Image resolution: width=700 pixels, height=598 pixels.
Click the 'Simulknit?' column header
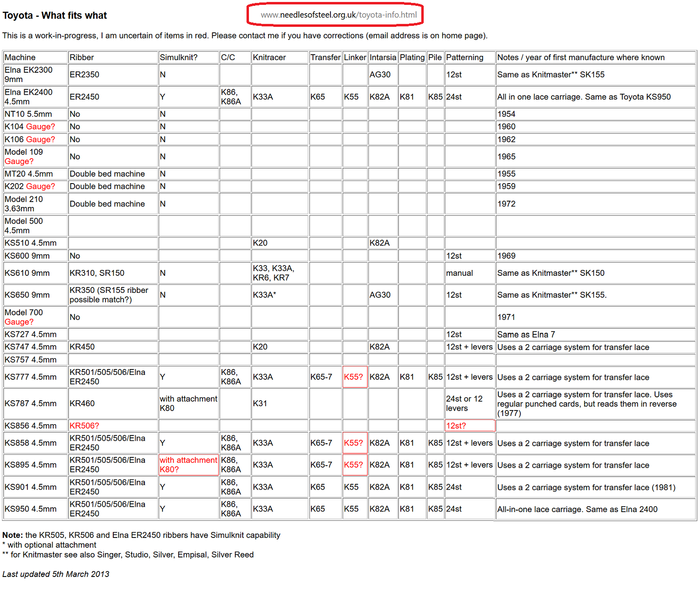188,57
